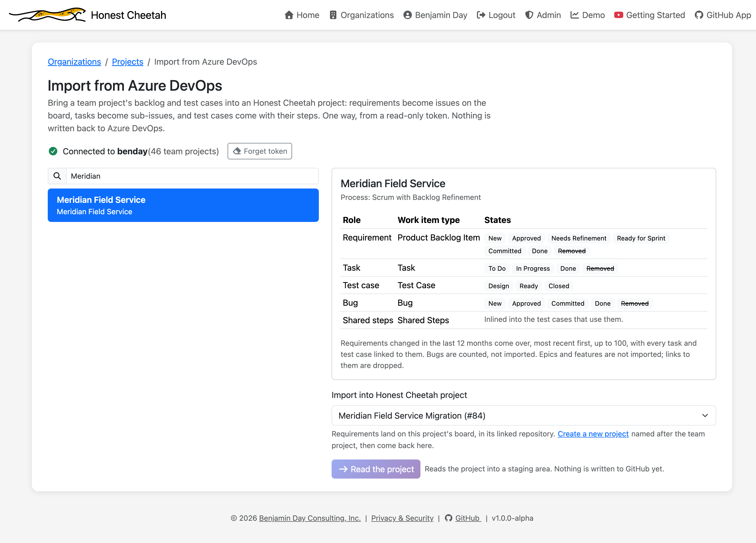Open the Benjamin Day Consulting, Inc. footer link
This screenshot has height=543, width=756.
(x=310, y=518)
